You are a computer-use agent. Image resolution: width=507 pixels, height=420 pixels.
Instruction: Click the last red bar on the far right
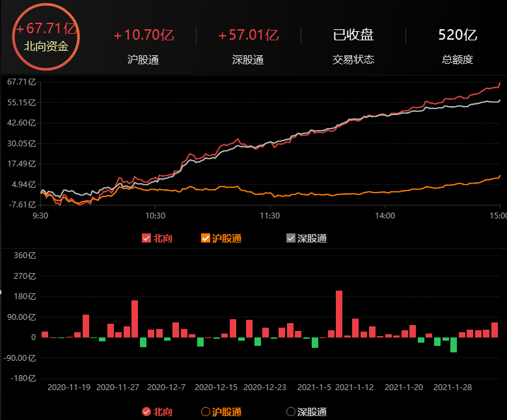pos(495,330)
